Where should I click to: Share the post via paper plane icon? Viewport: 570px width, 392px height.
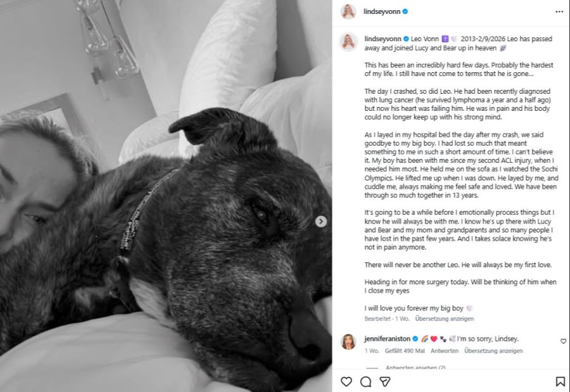click(x=385, y=381)
